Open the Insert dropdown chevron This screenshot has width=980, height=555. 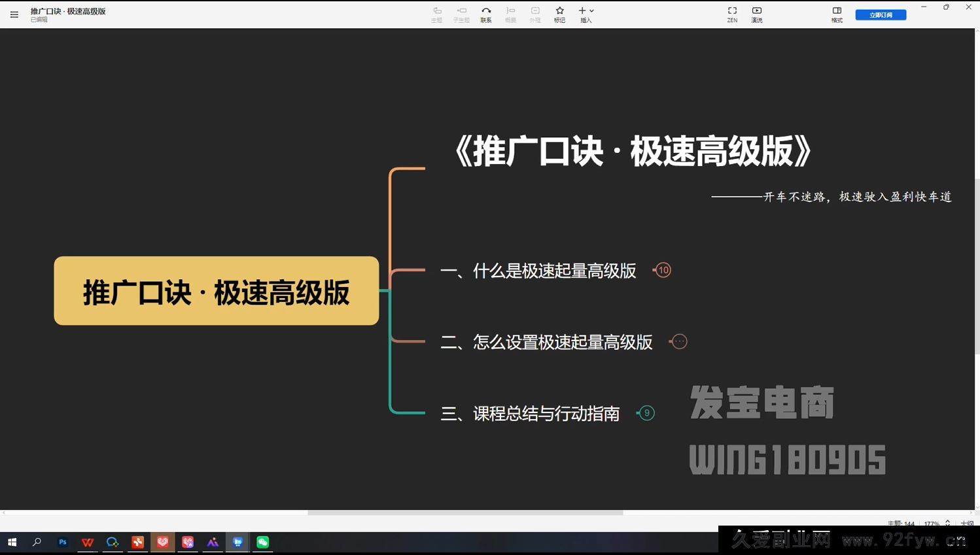click(x=592, y=10)
